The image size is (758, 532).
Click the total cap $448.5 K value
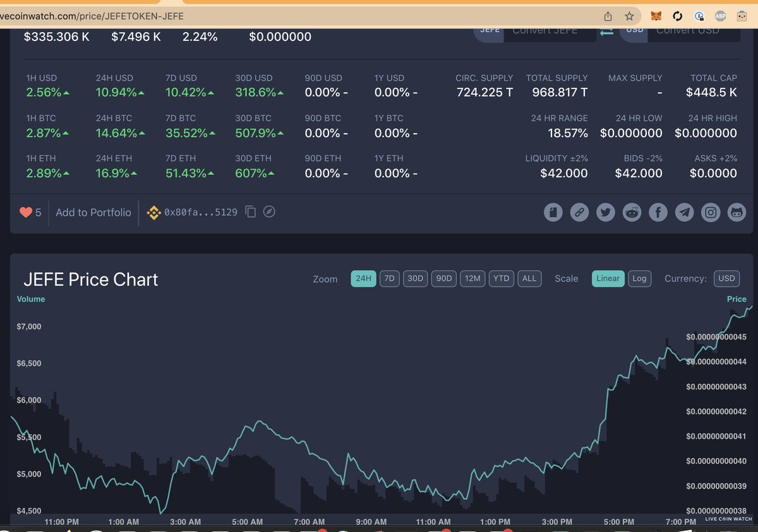pyautogui.click(x=712, y=93)
